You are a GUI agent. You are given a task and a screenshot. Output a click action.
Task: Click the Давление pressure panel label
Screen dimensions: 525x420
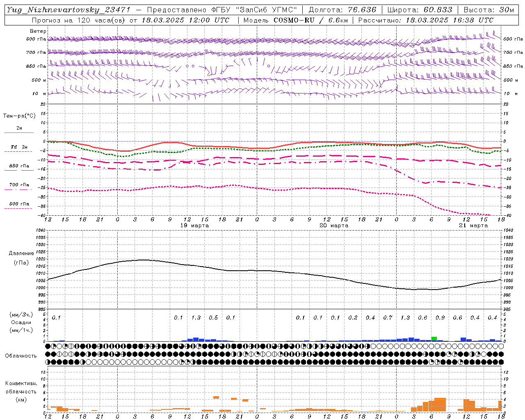point(21,253)
